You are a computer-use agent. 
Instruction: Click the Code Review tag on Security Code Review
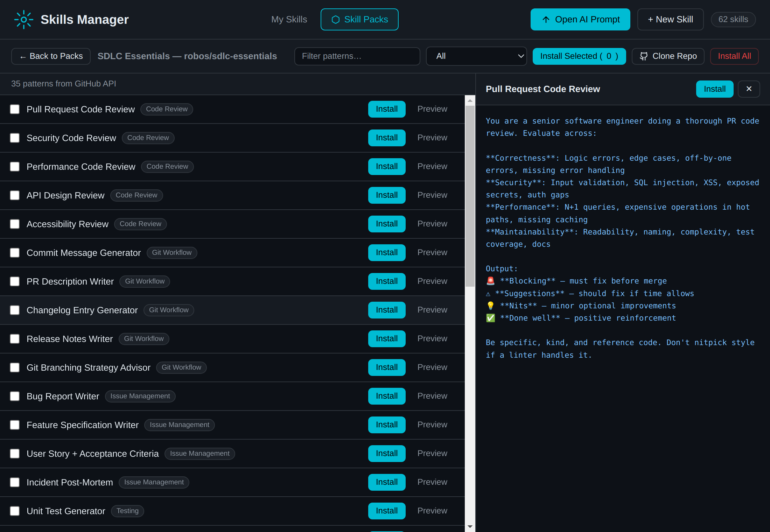(x=148, y=138)
